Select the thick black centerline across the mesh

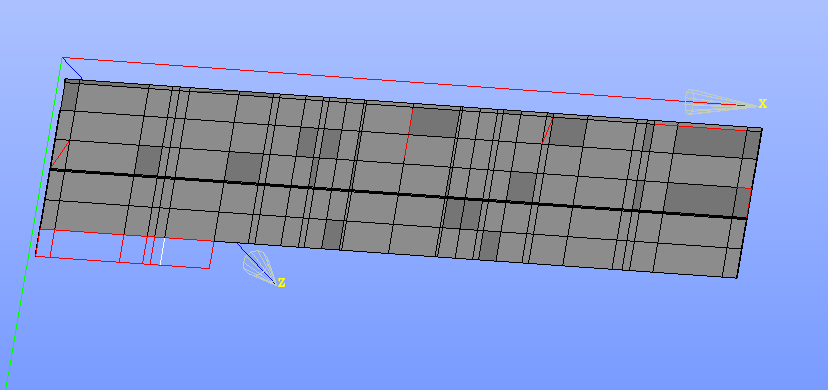tap(398, 194)
